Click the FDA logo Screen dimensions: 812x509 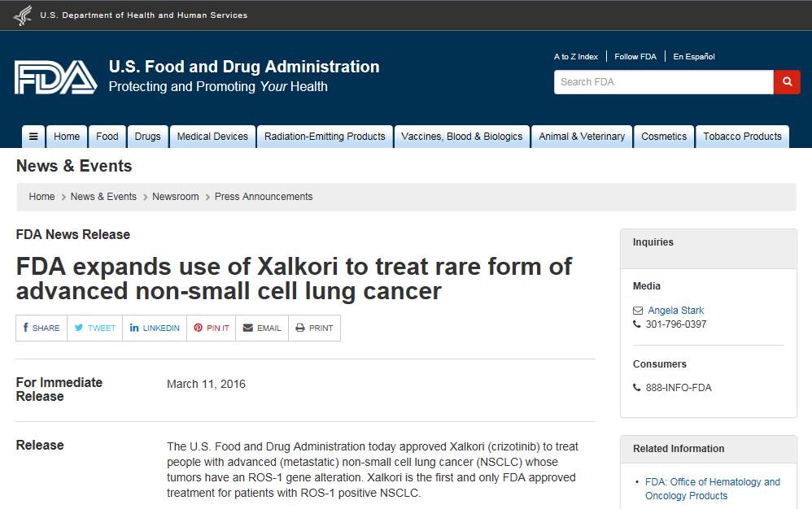55,77
